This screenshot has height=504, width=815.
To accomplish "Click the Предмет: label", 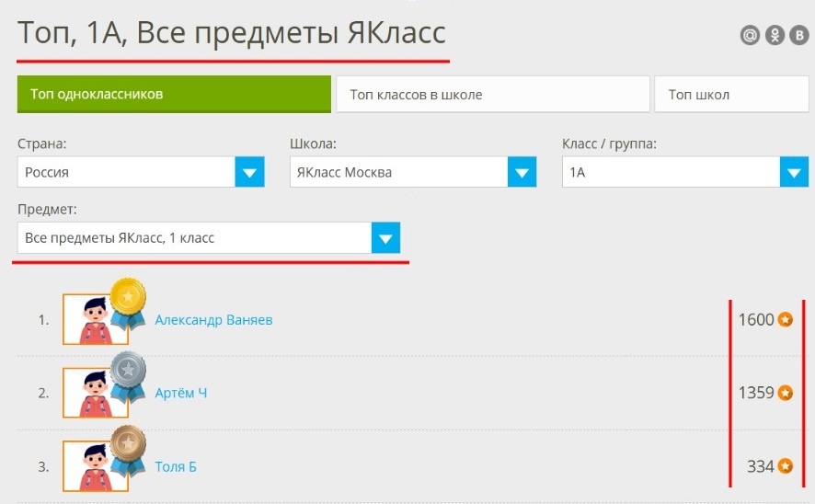I will [x=47, y=210].
